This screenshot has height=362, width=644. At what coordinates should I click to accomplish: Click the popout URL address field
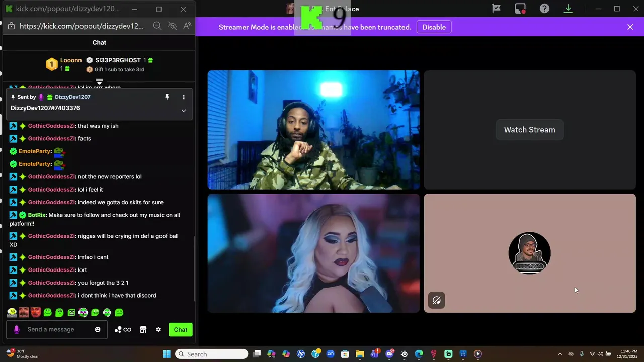tap(82, 26)
